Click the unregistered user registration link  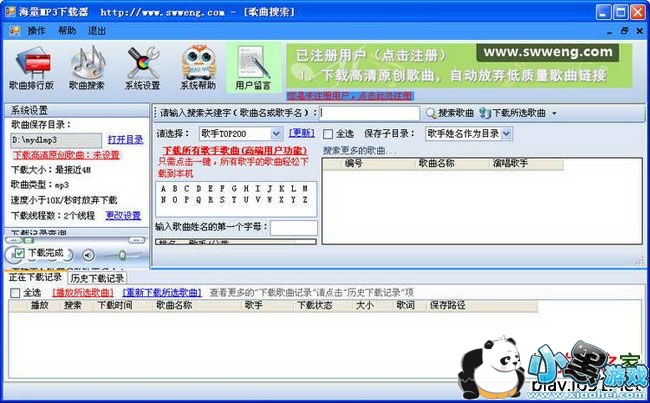tap(350, 96)
